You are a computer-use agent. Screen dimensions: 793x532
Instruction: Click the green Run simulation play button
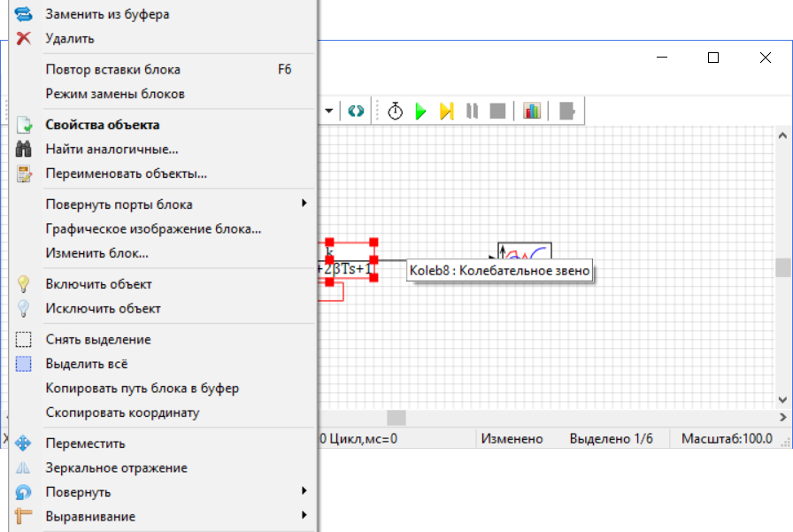[421, 111]
